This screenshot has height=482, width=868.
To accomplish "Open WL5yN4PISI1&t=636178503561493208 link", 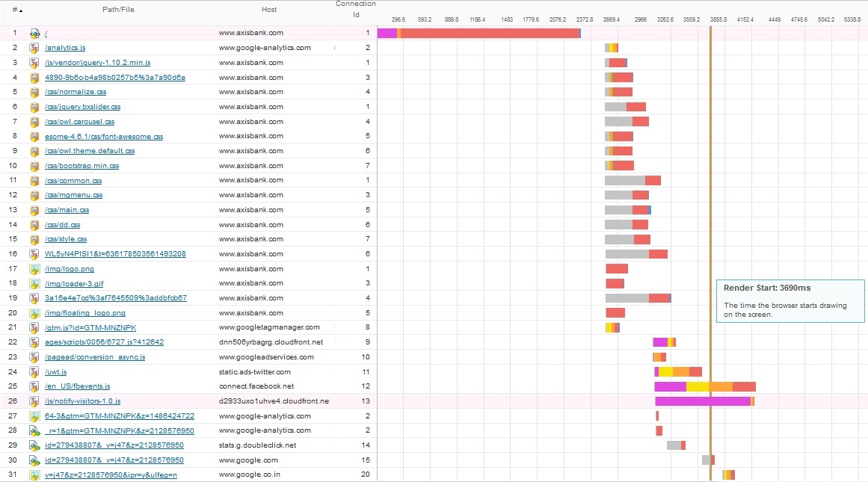I will pyautogui.click(x=115, y=254).
